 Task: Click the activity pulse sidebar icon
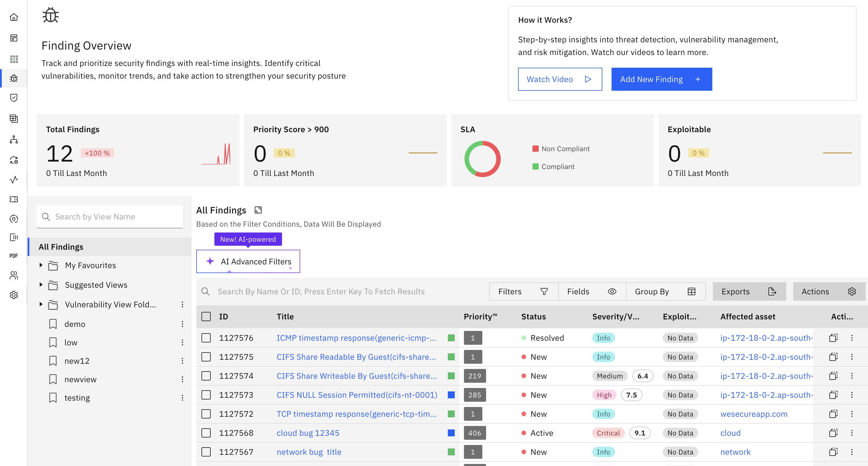point(14,180)
